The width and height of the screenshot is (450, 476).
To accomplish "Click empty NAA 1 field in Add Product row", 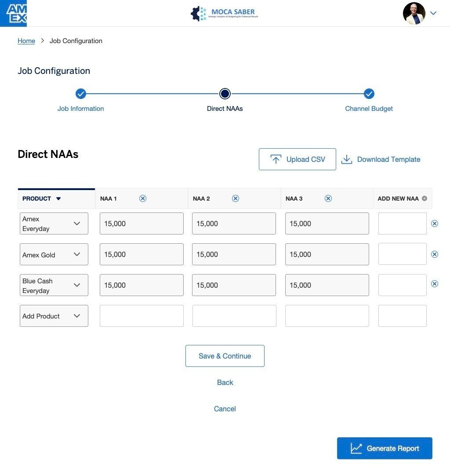I will click(142, 316).
